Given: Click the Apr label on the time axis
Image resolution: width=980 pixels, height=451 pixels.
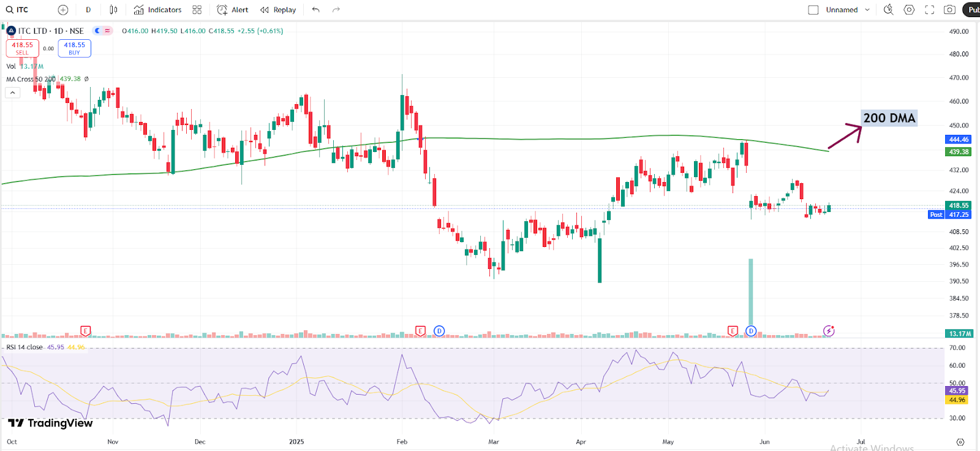Looking at the screenshot, I should pos(581,442).
